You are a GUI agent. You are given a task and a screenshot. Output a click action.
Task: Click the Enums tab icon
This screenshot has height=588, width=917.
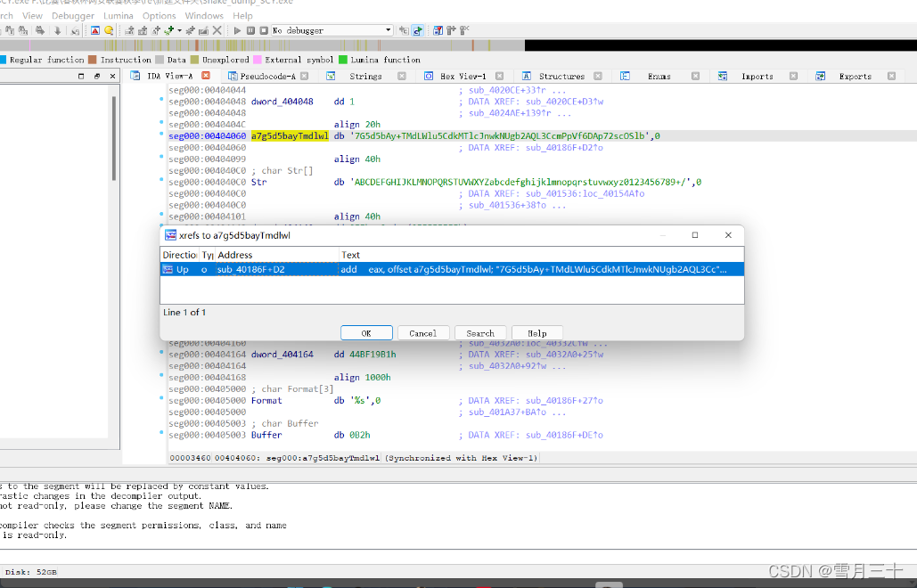click(x=625, y=76)
